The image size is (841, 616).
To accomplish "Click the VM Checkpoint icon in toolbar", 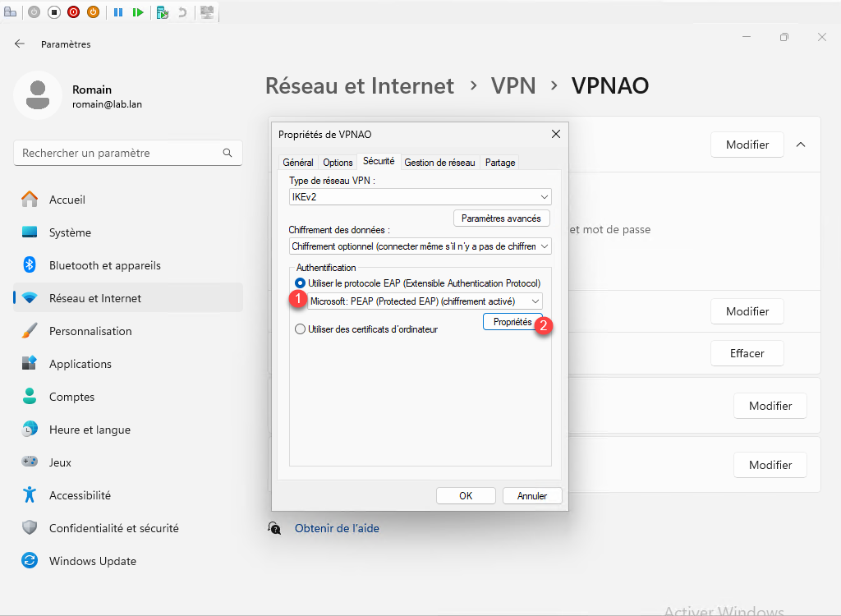I will tap(163, 12).
